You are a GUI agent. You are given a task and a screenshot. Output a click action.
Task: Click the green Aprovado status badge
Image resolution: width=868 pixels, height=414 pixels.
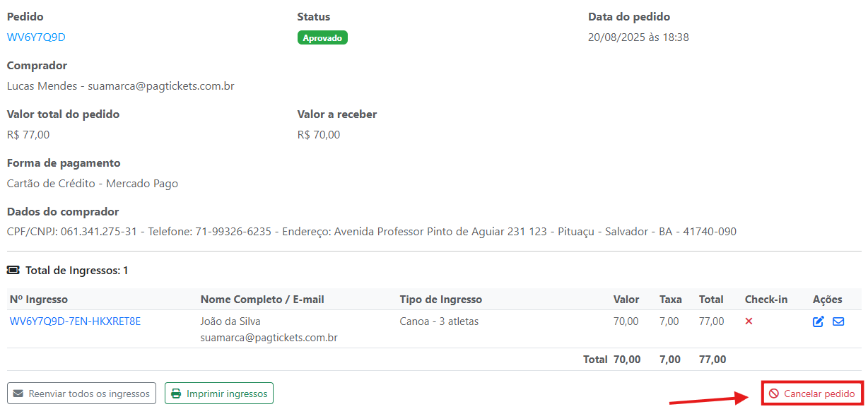click(322, 37)
